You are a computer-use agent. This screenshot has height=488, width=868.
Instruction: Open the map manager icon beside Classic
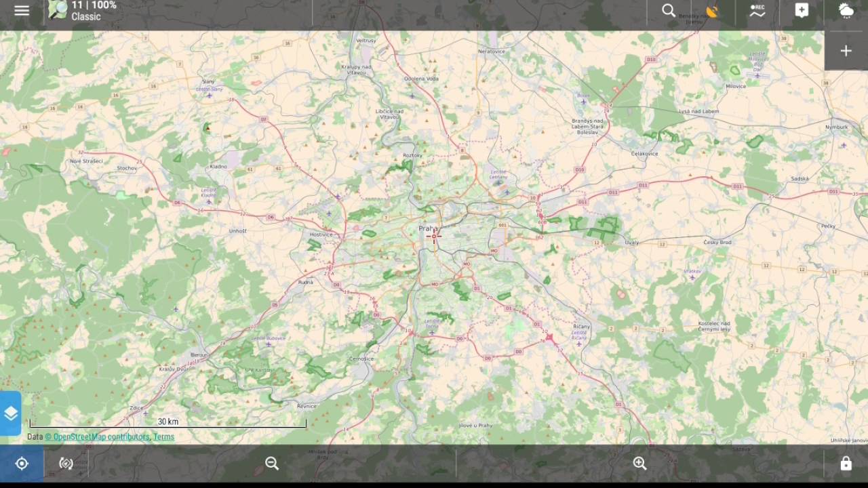58,10
